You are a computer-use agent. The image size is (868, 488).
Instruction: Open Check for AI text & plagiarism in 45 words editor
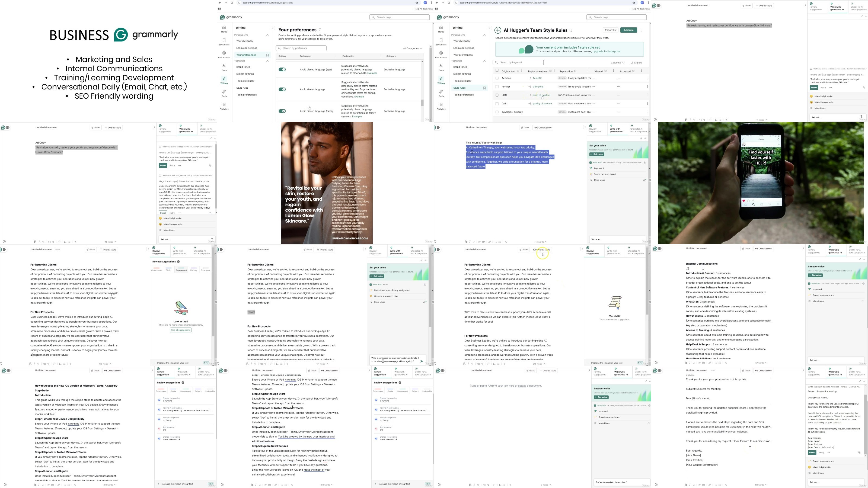pos(638,129)
